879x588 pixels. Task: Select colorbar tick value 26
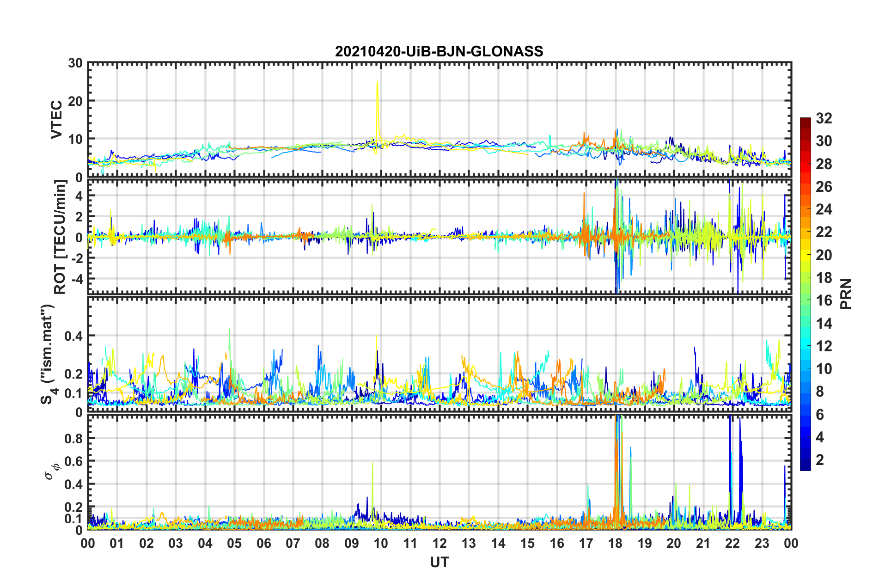pos(824,187)
